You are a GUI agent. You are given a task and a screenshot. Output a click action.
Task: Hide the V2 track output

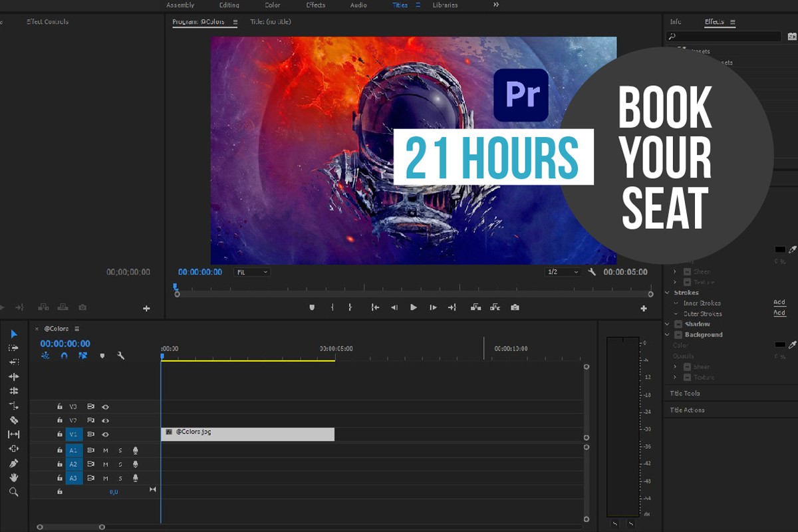[105, 420]
